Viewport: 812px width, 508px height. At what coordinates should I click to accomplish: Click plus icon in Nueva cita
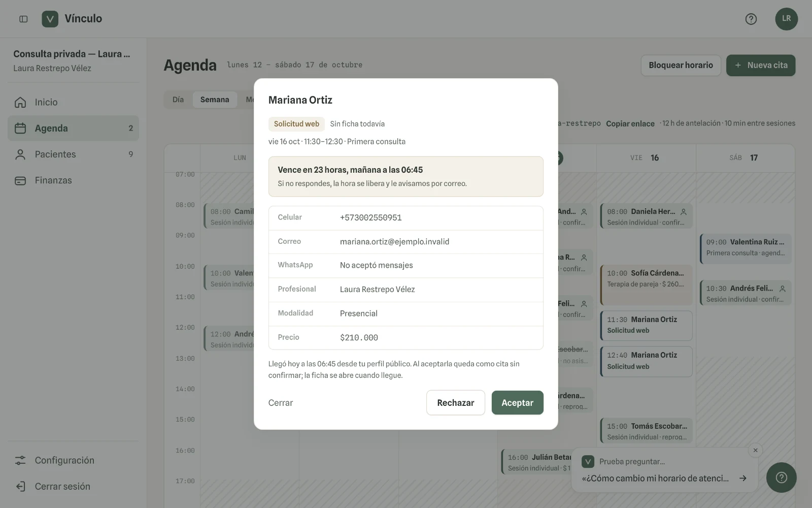738,65
